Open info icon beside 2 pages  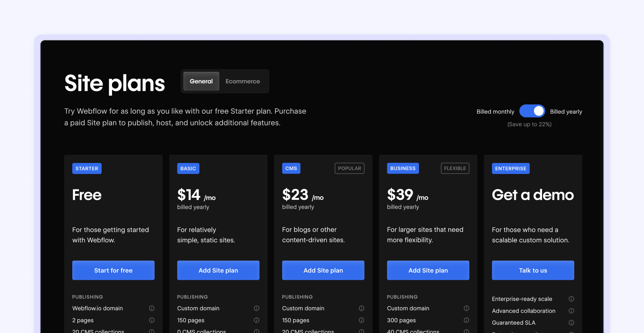click(152, 320)
